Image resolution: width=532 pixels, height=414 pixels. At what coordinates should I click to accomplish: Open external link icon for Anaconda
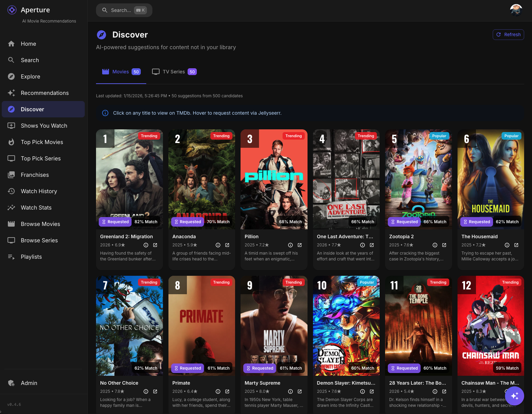[x=227, y=245]
